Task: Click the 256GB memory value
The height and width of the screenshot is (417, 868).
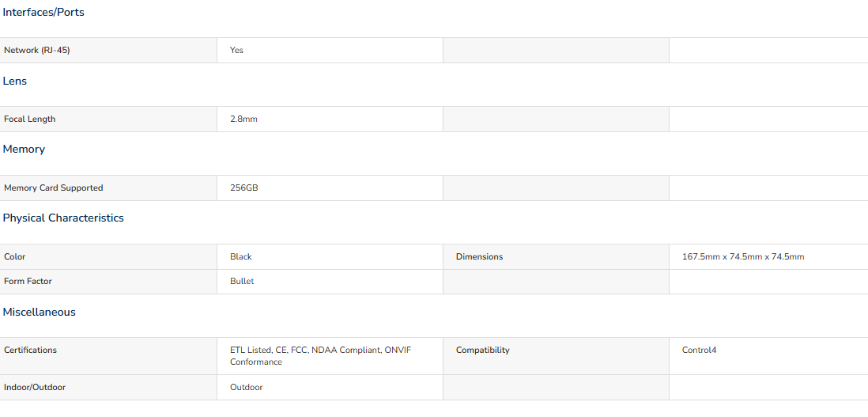Action: point(244,188)
